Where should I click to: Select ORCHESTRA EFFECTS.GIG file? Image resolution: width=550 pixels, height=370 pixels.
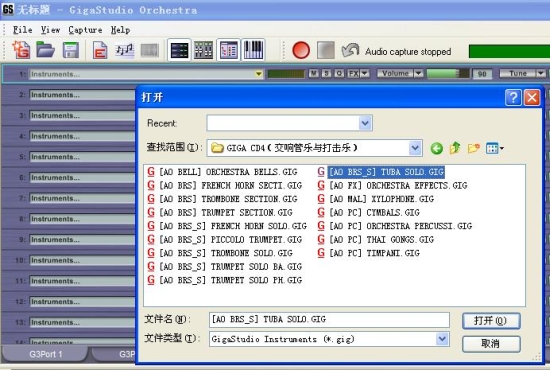click(398, 186)
